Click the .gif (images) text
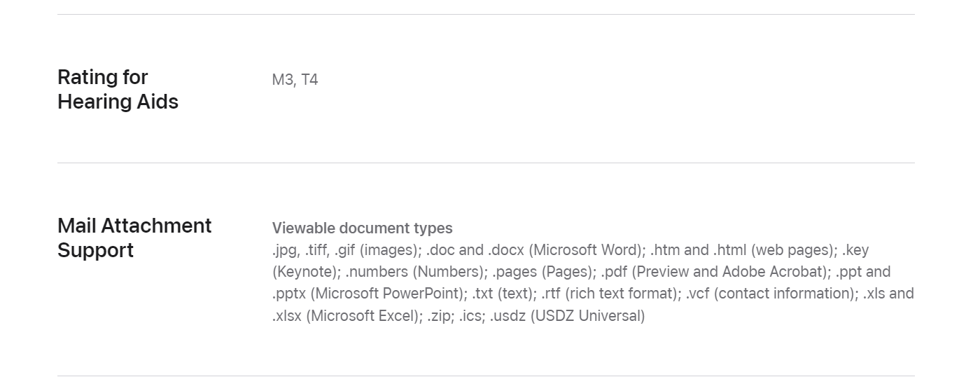This screenshot has height=391, width=980. click(x=377, y=250)
